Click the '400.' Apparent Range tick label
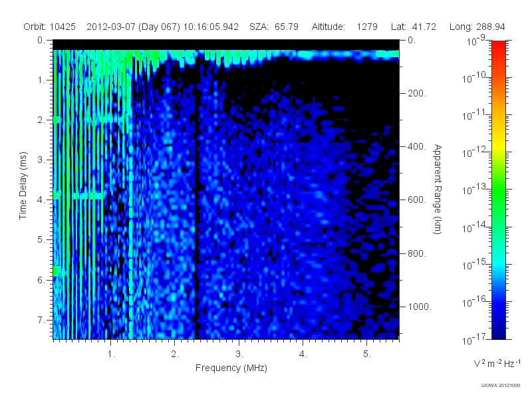The width and height of the screenshot is (532, 399). 417,146
